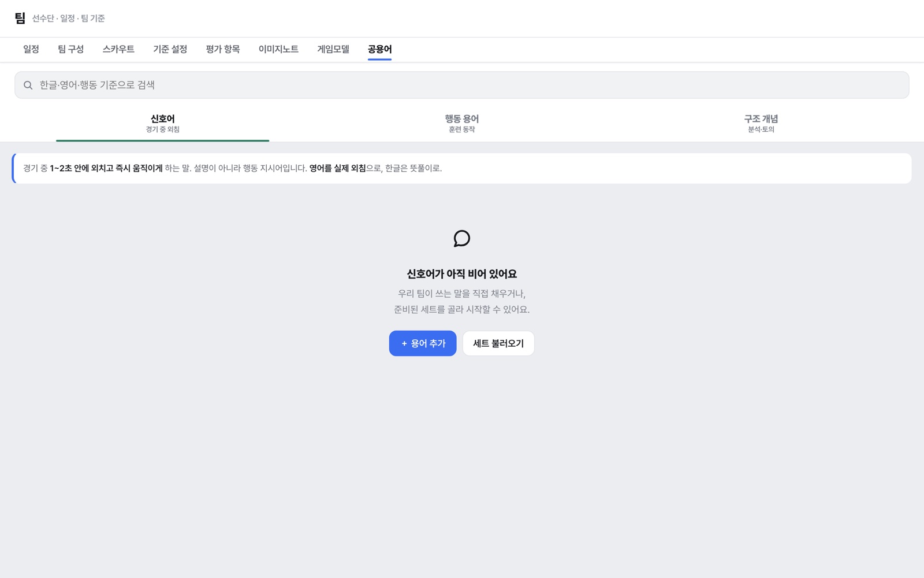Screen dimensions: 924x578
Task: Click the 신호어가 아직 비어 있어요 heading
Action: (461, 274)
